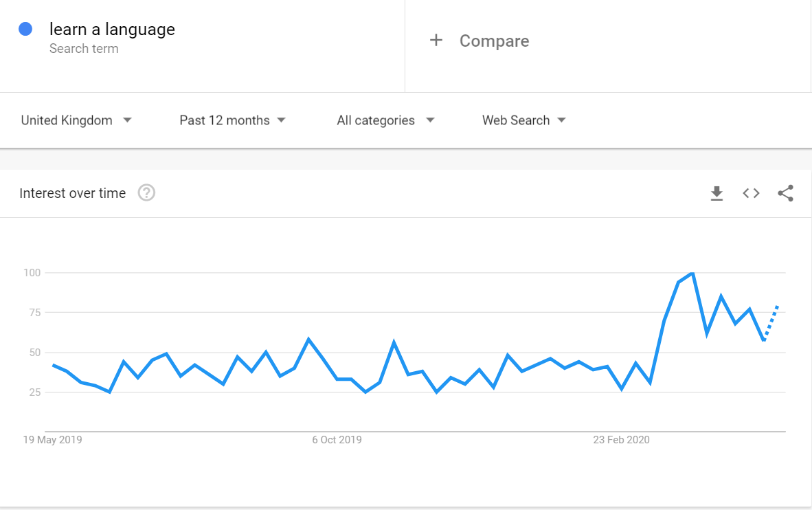Screen dimensions: 812x510
Task: Click the plus icon beside Compare
Action: pyautogui.click(x=436, y=41)
